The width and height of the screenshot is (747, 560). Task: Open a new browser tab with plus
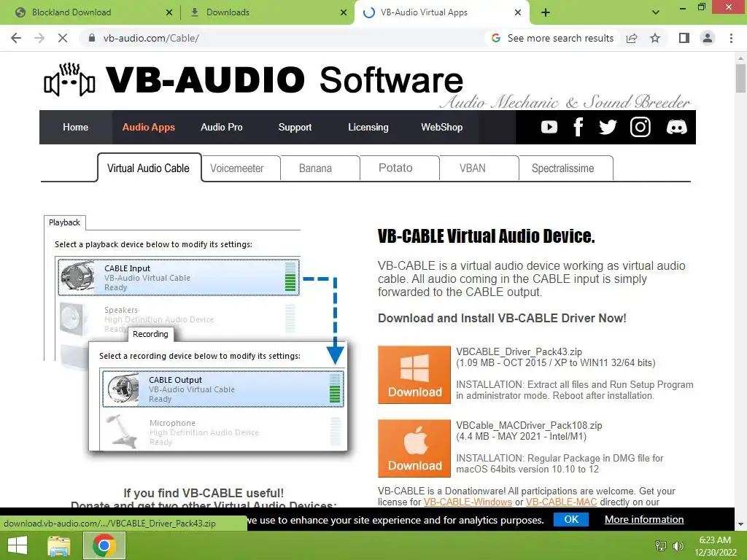(546, 12)
